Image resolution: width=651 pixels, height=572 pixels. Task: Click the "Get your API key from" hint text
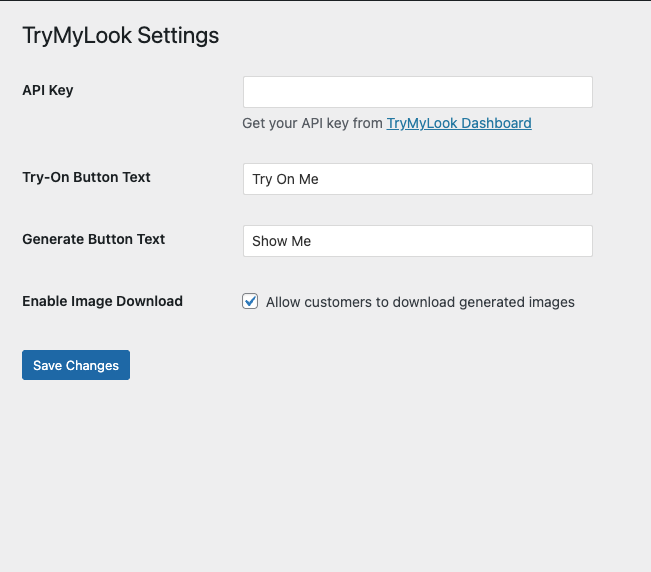tap(312, 123)
